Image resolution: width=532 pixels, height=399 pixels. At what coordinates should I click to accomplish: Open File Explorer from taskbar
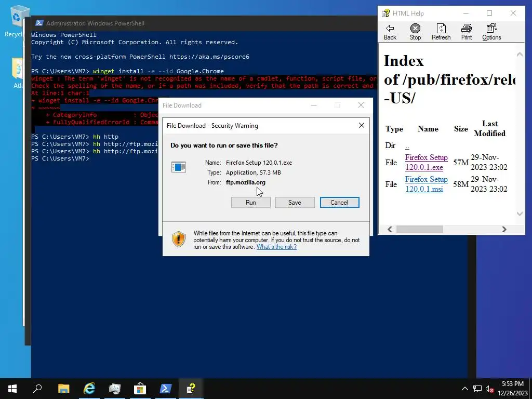[63, 389]
